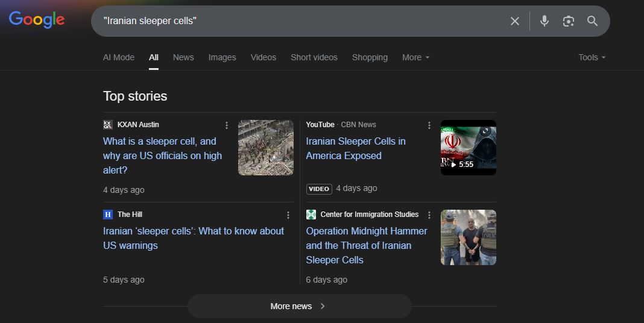Switch to AI Mode tab
The height and width of the screenshot is (323, 644).
pos(119,57)
